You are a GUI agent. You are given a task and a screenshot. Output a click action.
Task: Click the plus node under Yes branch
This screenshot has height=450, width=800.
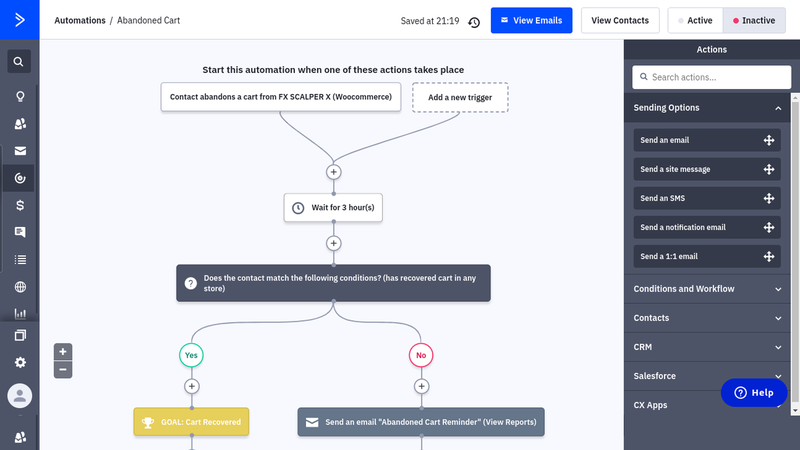(192, 386)
